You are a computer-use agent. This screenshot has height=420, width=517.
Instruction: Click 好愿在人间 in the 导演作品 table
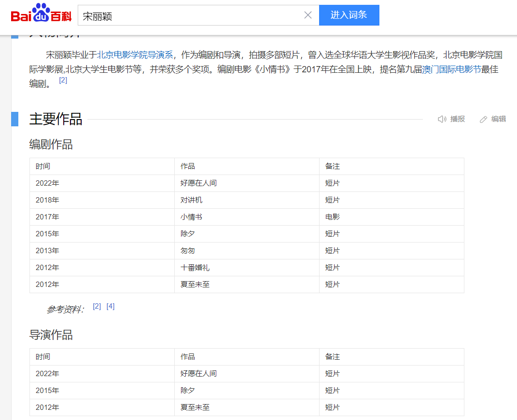[198, 374]
